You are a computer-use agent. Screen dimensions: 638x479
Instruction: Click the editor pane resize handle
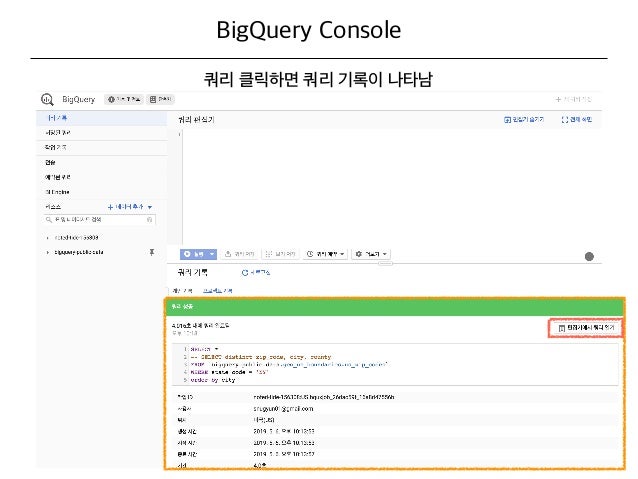pos(385,264)
